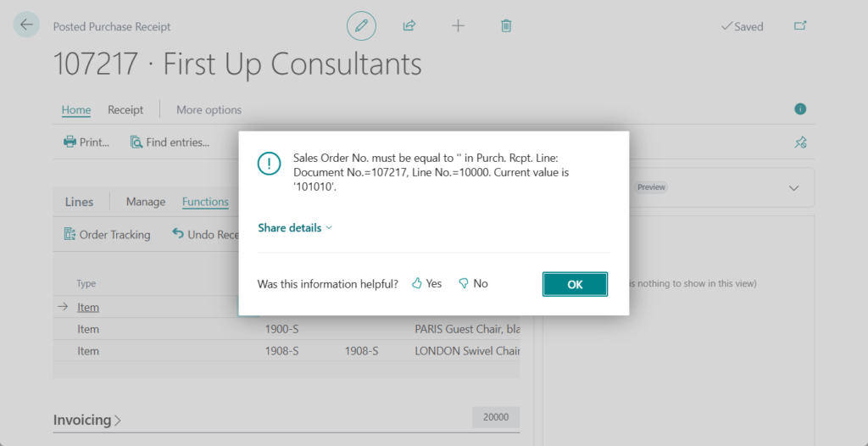The image size is (868, 446).
Task: Click thumbs up Yes feedback
Action: click(426, 284)
